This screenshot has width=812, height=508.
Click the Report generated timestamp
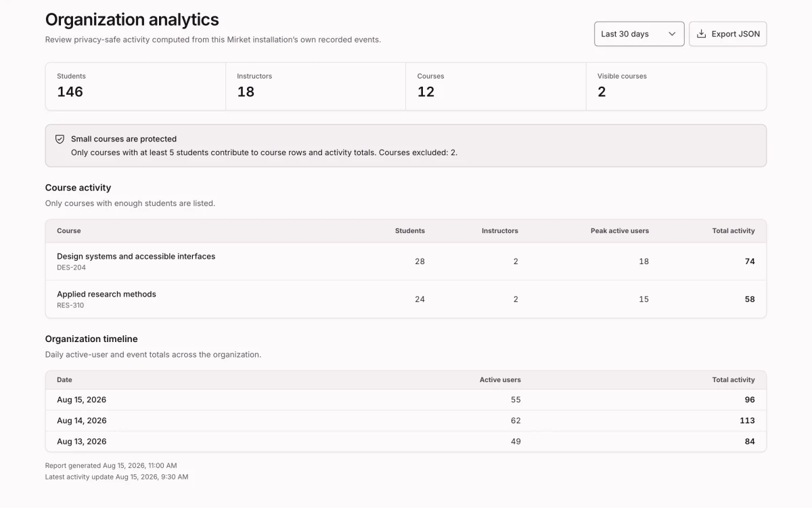[x=111, y=466]
